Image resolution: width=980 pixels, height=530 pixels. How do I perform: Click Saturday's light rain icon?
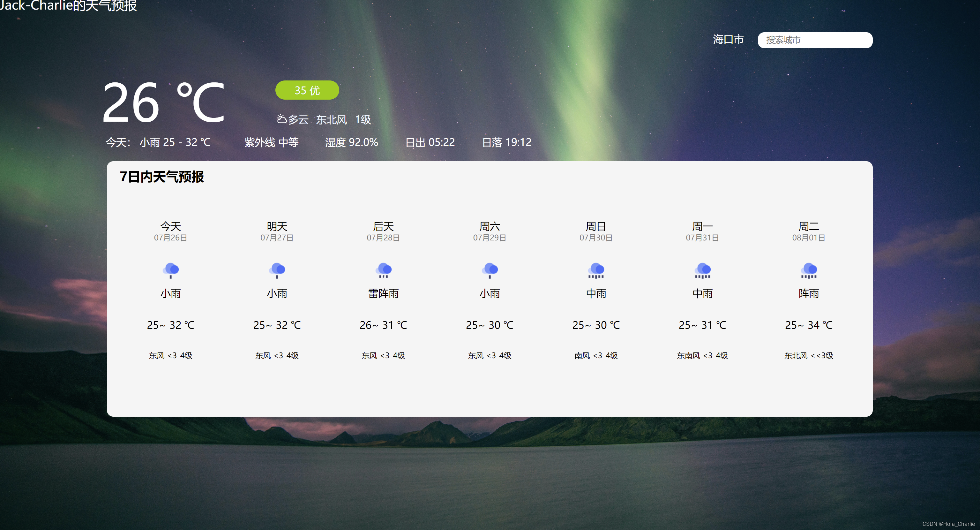pos(490,270)
